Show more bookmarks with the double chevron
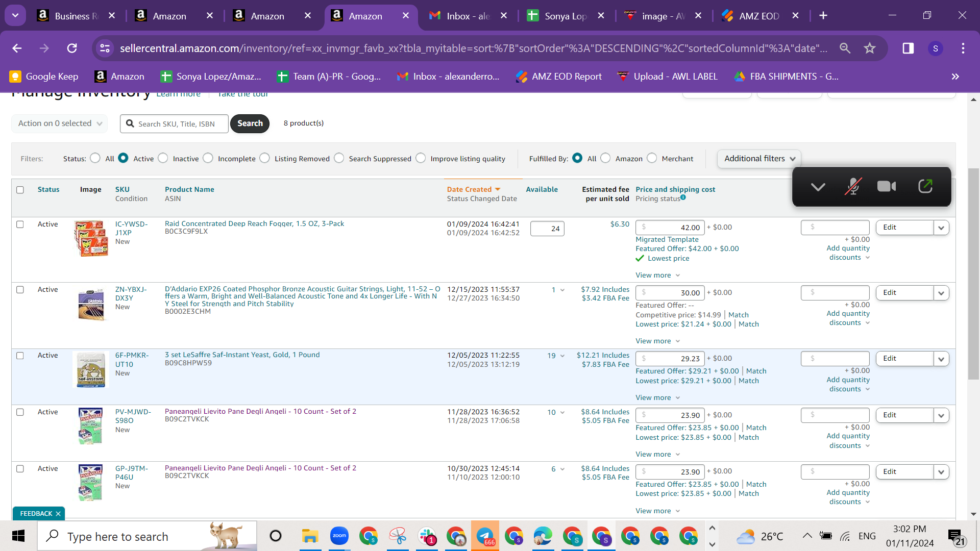This screenshot has height=551, width=980. (x=955, y=77)
